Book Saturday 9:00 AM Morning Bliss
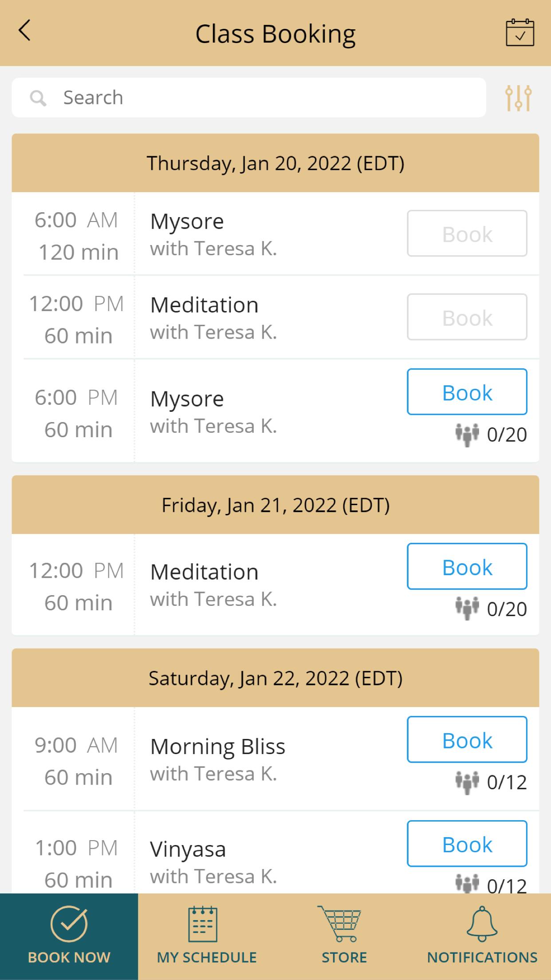This screenshot has height=980, width=551. (x=467, y=739)
